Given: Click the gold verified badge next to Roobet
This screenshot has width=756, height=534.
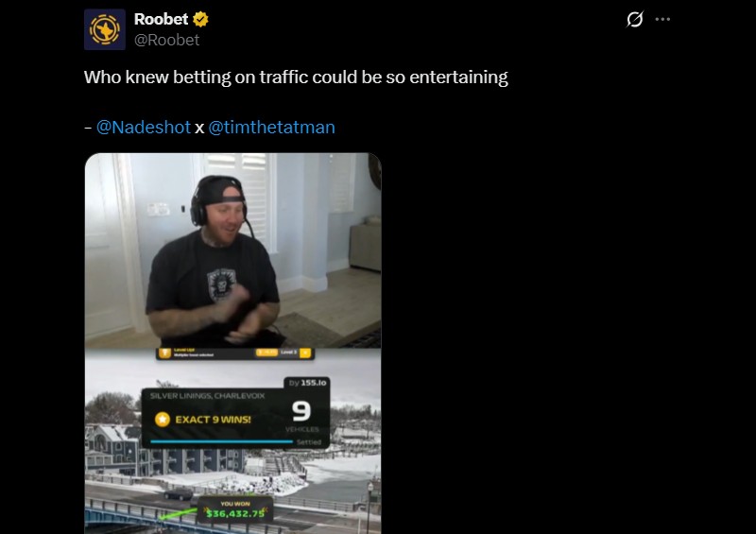Looking at the screenshot, I should tap(200, 19).
